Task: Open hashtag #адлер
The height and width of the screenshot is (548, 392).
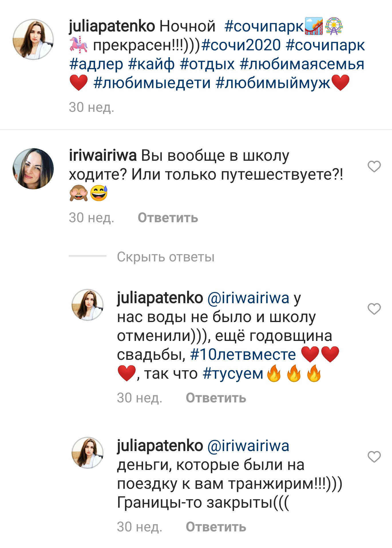Action: click(x=96, y=64)
